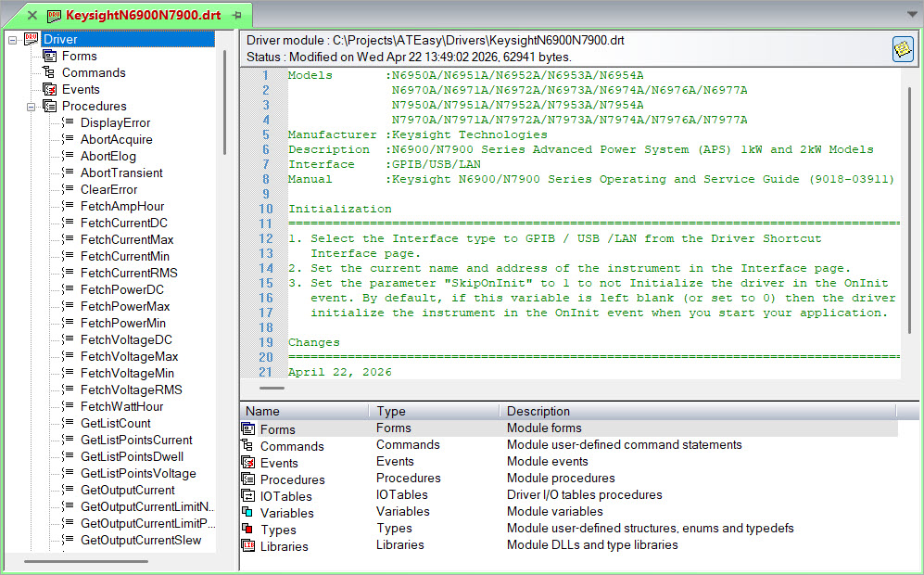Select the FetchVoltageRMS procedure
This screenshot has height=575, width=924.
pyautogui.click(x=131, y=390)
